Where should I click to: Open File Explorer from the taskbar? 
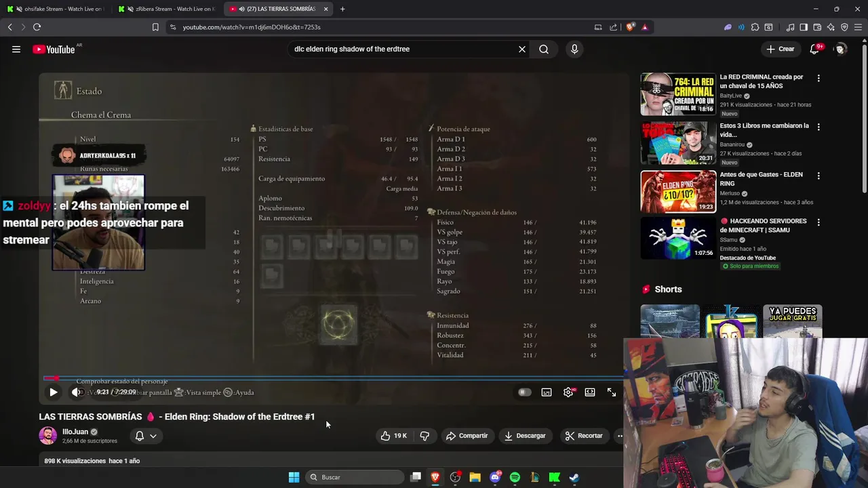[x=475, y=477]
